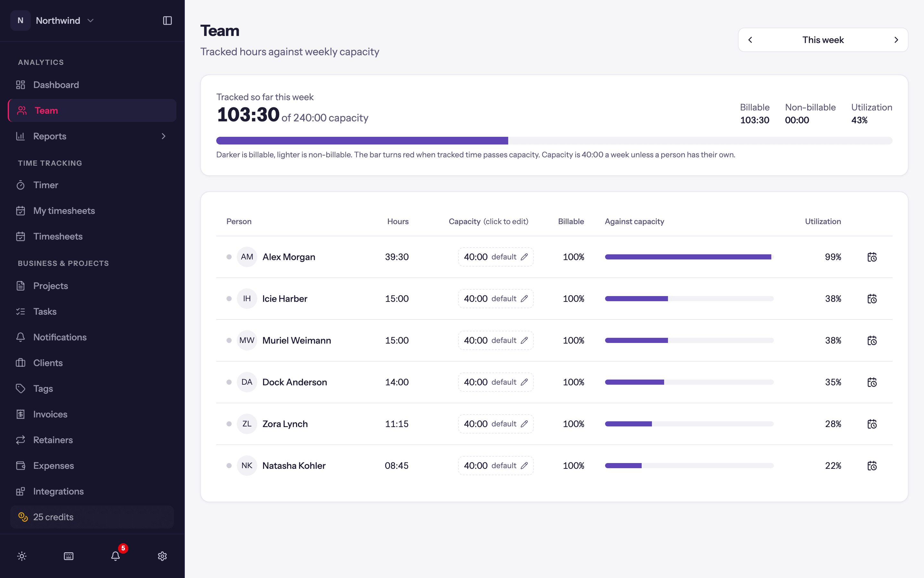Open Muriel Weimann's timesheet calendar icon
The width and height of the screenshot is (924, 578).
872,340
